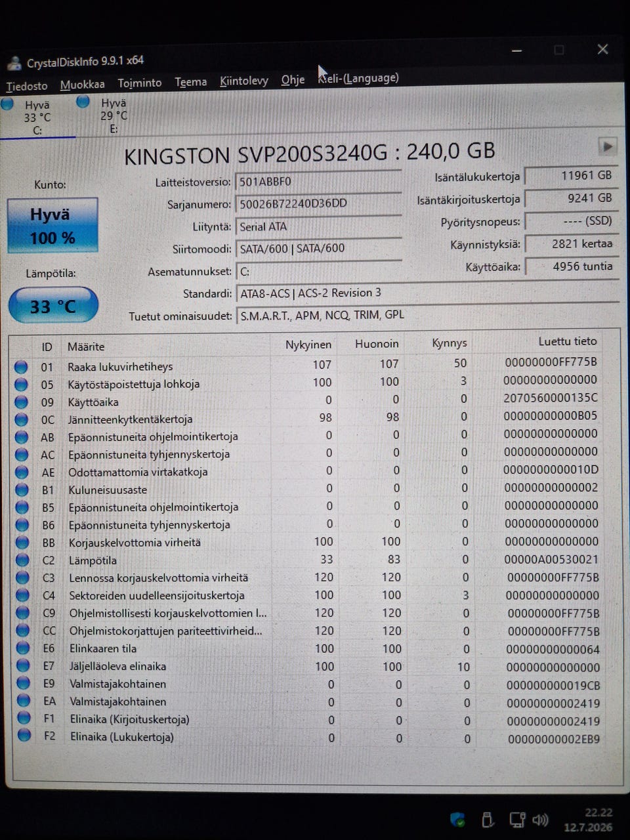The width and height of the screenshot is (630, 840).
Task: Click status orb for Raaka lukuvirhetiheys row
Action: coord(21,366)
